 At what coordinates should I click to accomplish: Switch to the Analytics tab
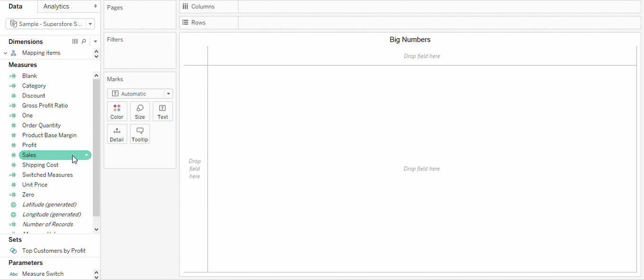[x=55, y=6]
